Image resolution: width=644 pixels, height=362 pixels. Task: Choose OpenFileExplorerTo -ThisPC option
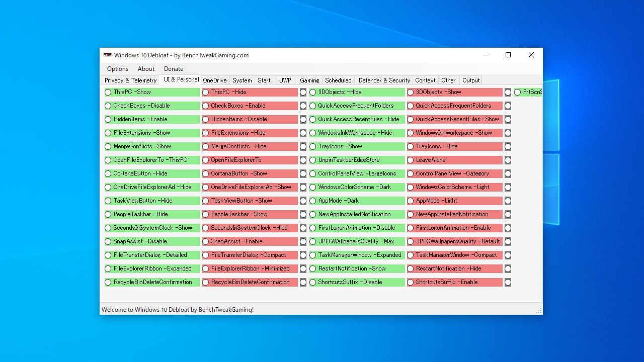pos(152,160)
